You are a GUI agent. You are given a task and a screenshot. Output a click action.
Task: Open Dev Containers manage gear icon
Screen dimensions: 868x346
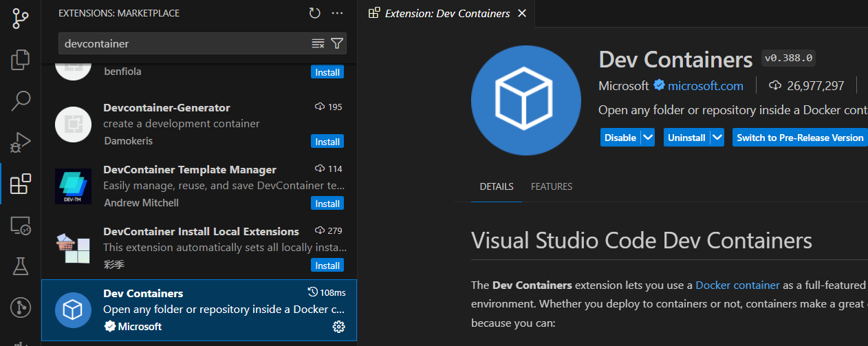pos(338,327)
